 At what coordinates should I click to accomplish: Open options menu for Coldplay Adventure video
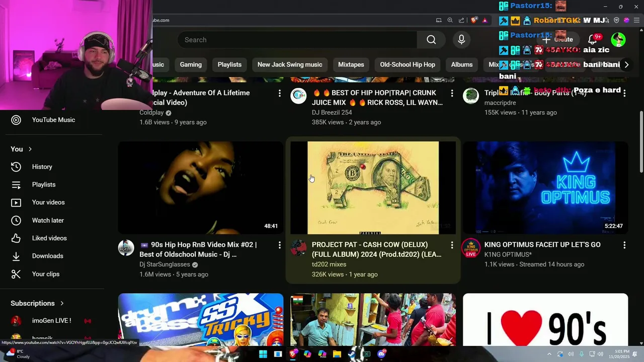280,93
